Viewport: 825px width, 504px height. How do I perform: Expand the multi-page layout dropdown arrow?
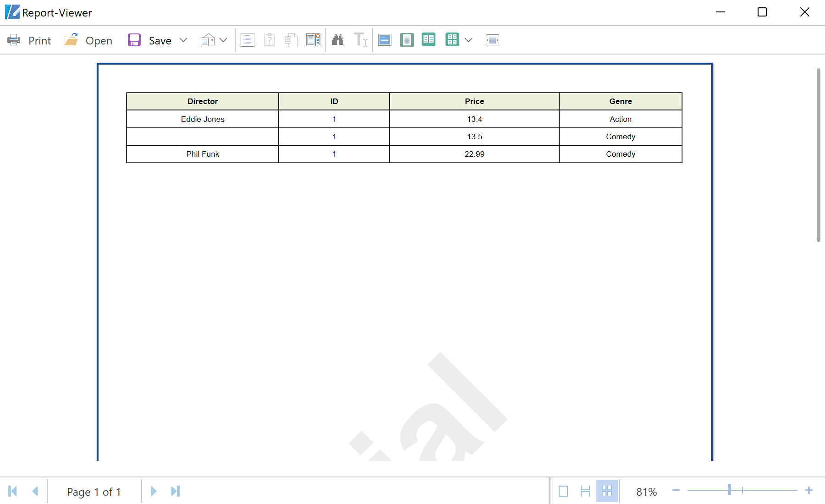[x=468, y=40]
